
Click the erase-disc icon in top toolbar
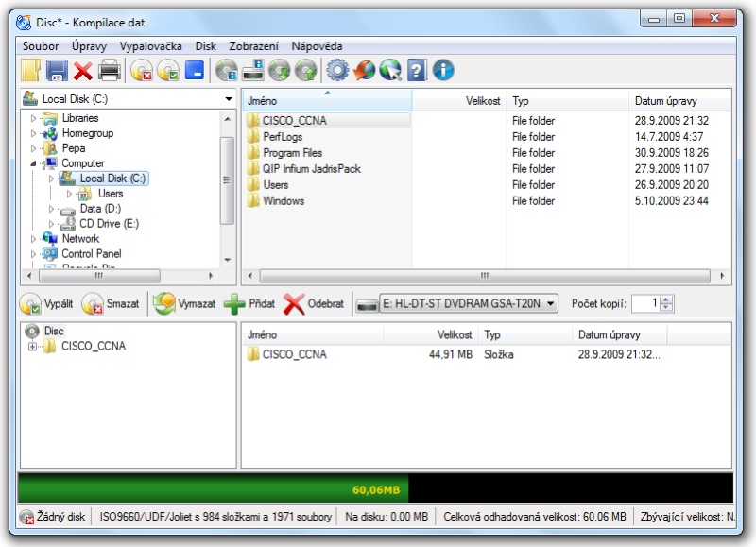tap(141, 70)
